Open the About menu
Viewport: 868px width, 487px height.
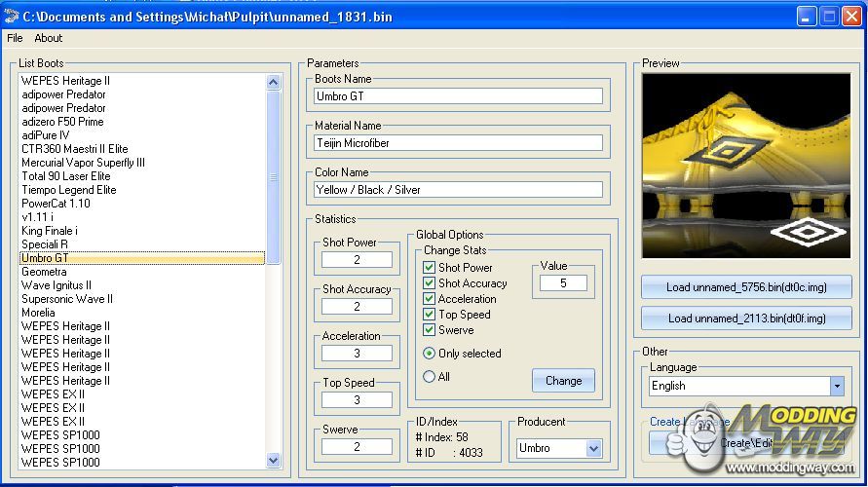click(x=49, y=38)
